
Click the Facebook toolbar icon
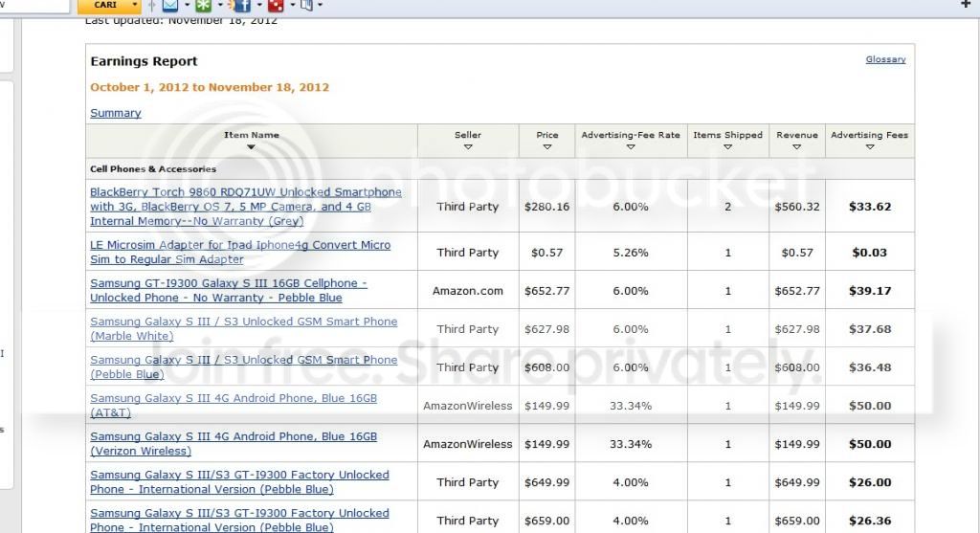(x=241, y=6)
